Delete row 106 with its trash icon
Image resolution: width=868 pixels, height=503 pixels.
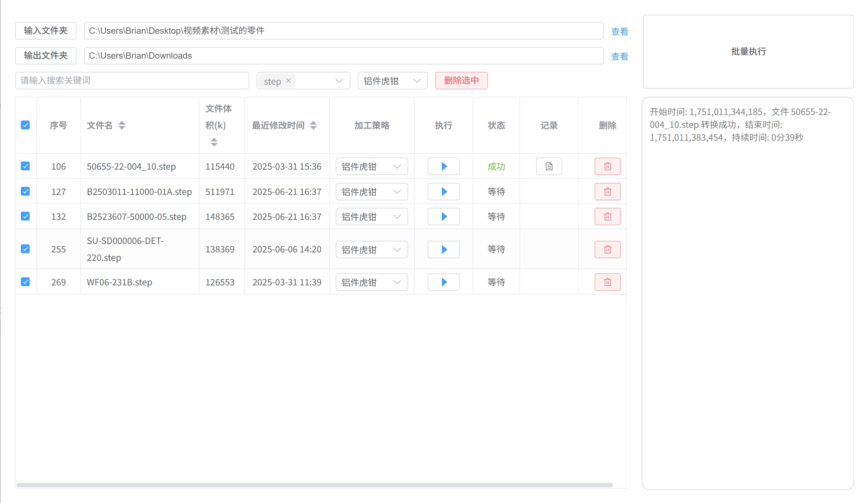click(x=607, y=166)
